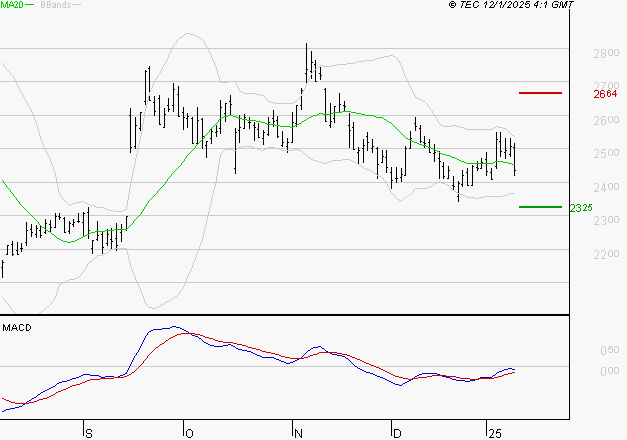Image resolution: width=627 pixels, height=440 pixels.
Task: Click the MACD indicator label
Action: click(x=16, y=327)
